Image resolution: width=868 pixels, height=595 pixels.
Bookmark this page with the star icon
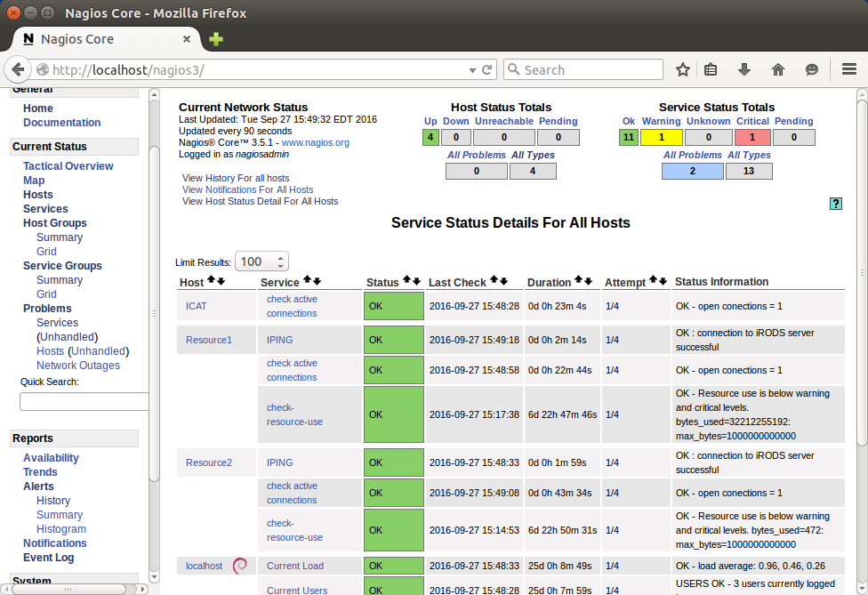pyautogui.click(x=682, y=69)
